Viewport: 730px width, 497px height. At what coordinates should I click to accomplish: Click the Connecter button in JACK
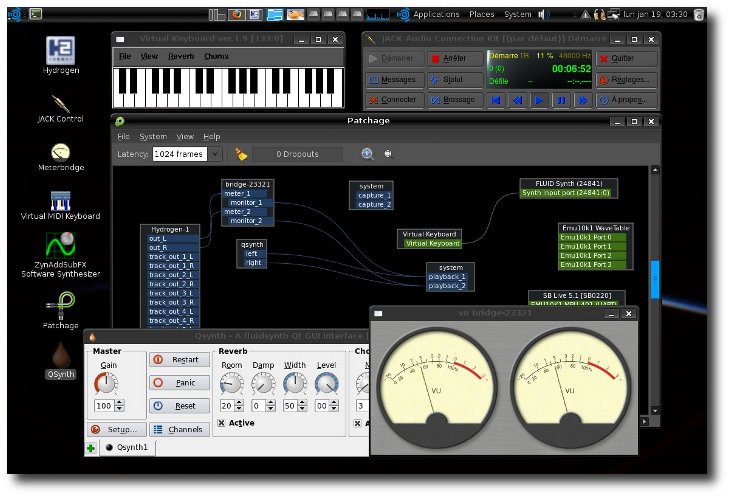(x=392, y=100)
